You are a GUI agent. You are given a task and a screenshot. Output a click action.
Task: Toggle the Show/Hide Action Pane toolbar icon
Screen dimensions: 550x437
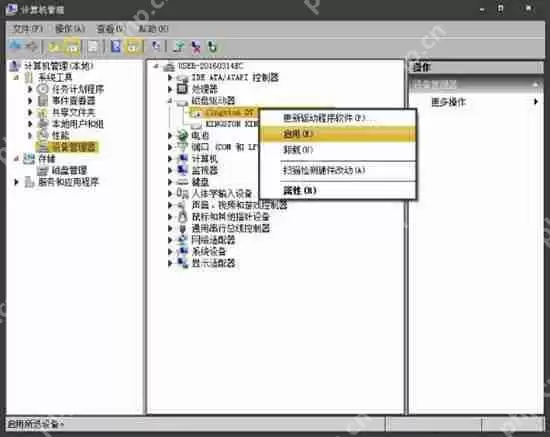134,47
